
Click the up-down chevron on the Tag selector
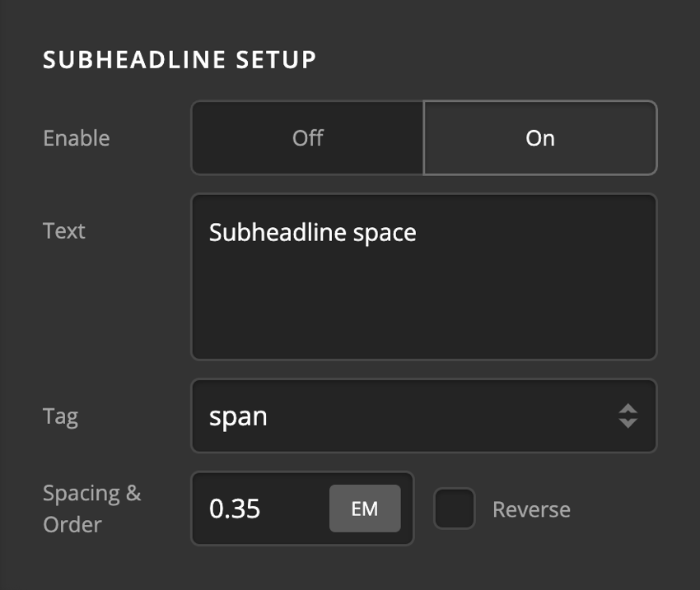coord(628,416)
